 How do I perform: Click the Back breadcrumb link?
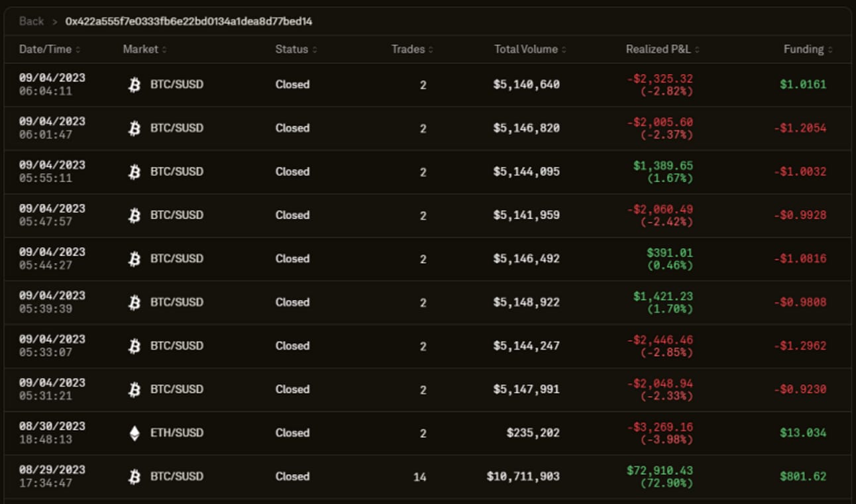[31, 21]
